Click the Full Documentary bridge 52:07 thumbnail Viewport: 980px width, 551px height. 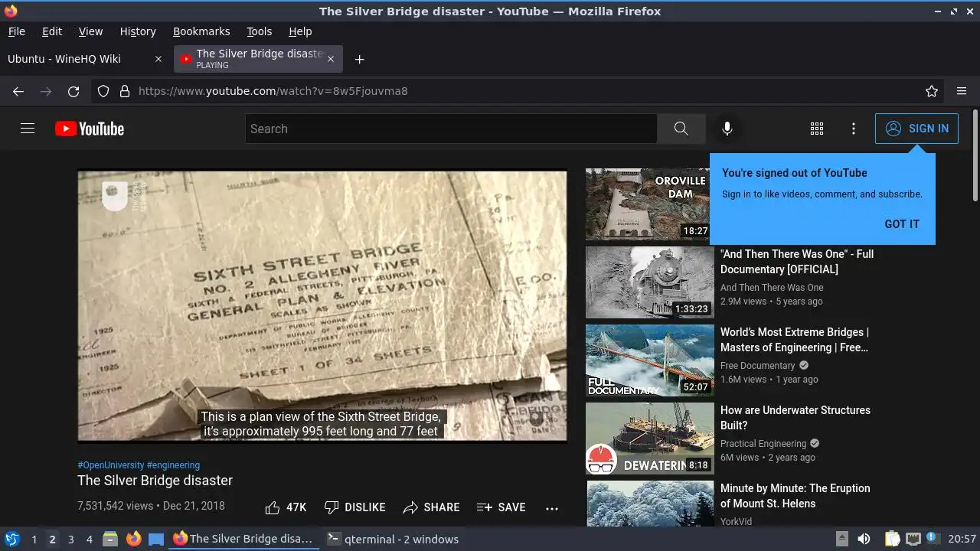(650, 360)
